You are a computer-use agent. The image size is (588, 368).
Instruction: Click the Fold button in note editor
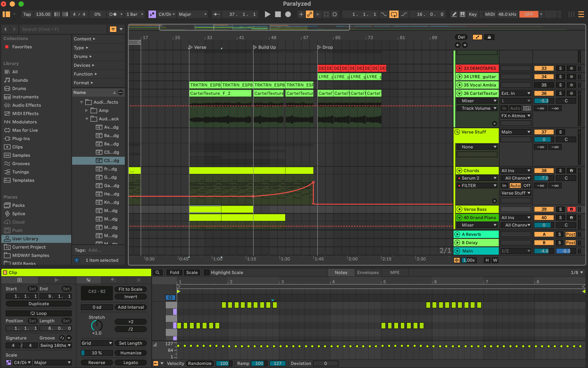[x=174, y=272]
